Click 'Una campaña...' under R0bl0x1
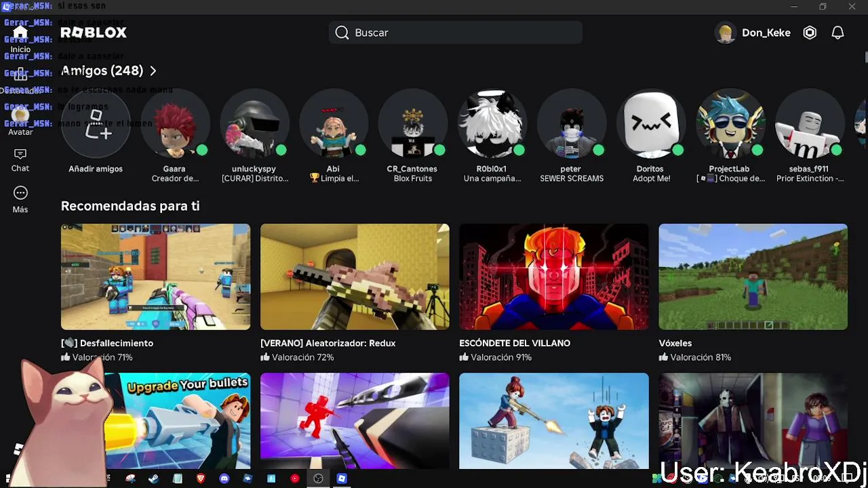The image size is (868, 488). [x=492, y=179]
